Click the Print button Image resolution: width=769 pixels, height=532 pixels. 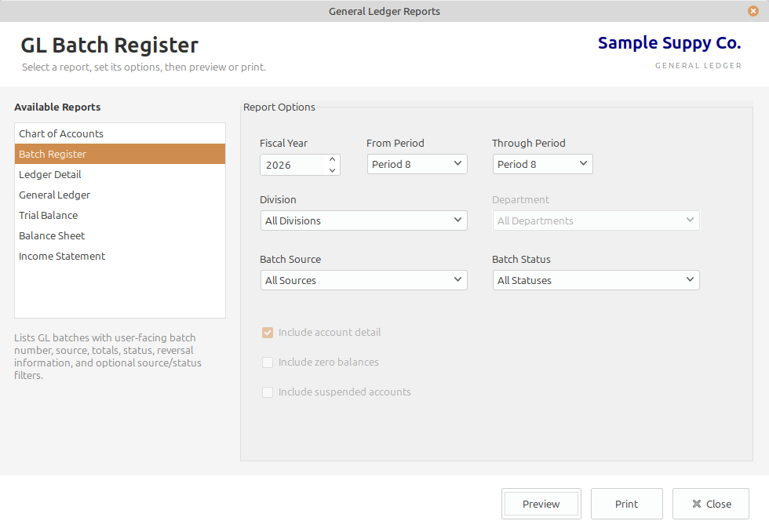click(626, 504)
